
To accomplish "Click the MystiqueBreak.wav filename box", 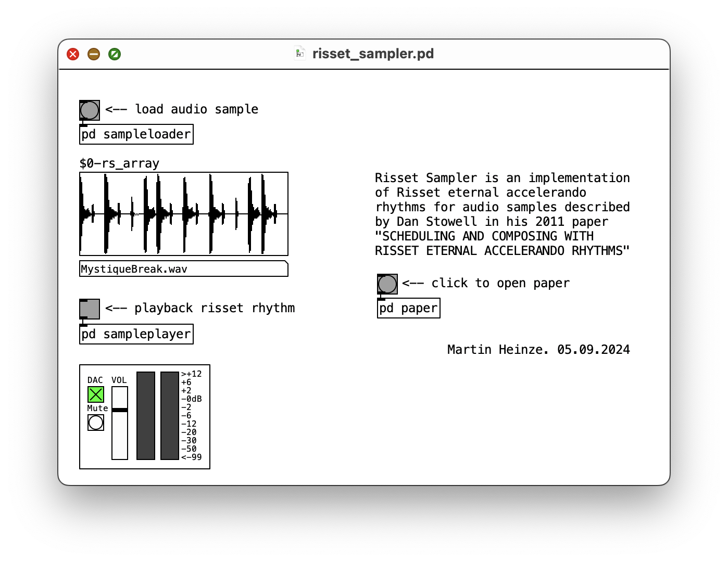I will coord(184,269).
